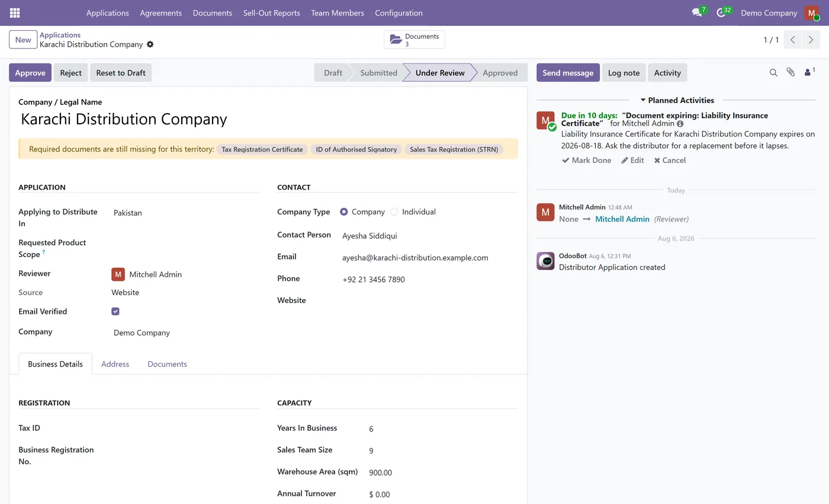This screenshot has width=829, height=504.
Task: Open the conversations message icon
Action: tap(697, 12)
